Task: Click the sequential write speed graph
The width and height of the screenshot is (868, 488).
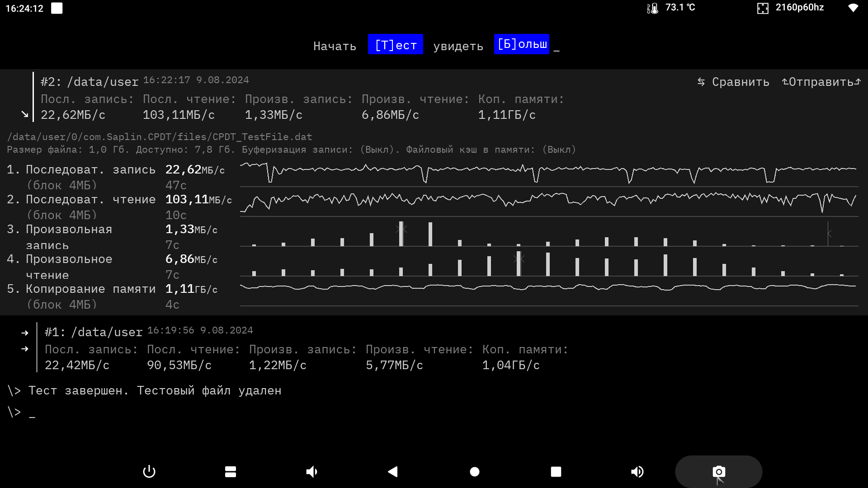Action: coord(548,173)
